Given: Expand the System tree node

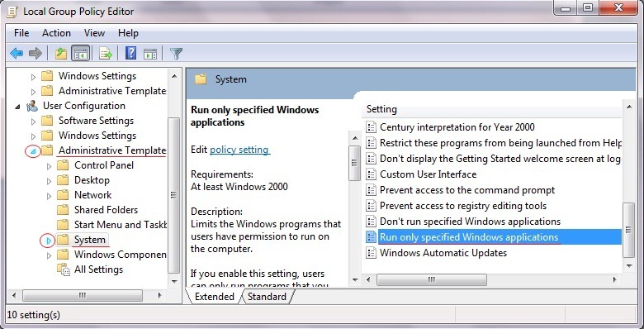Looking at the screenshot, I should [49, 241].
